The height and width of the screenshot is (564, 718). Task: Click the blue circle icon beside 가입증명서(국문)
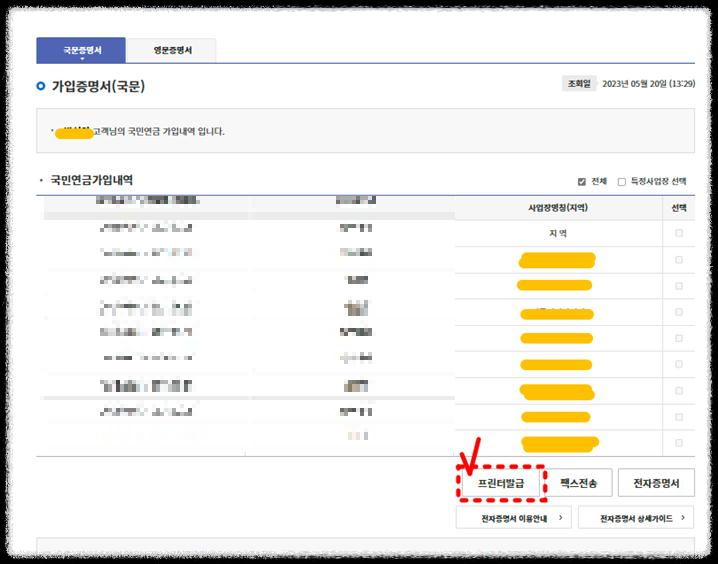[41, 86]
